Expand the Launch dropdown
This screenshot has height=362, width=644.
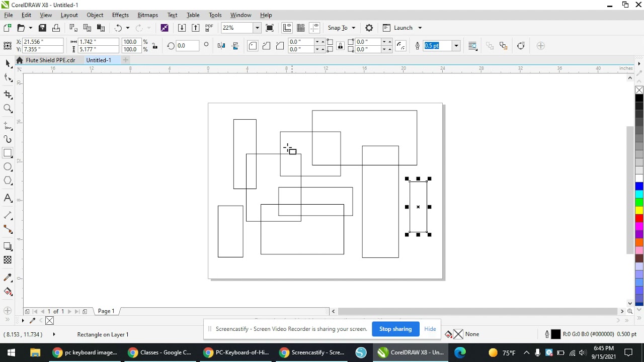(420, 28)
